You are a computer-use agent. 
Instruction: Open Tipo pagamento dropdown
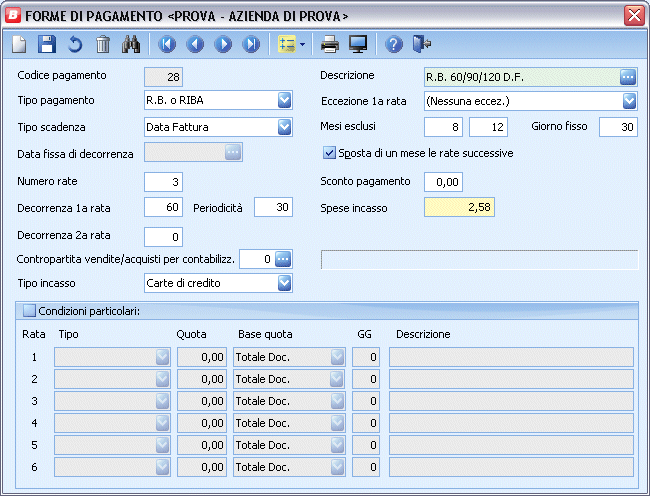point(284,100)
